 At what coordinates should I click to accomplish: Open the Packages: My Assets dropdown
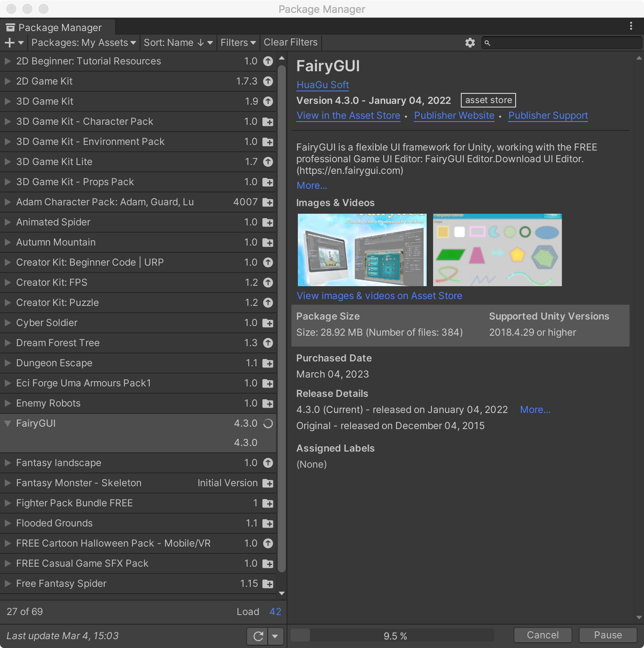pyautogui.click(x=84, y=43)
